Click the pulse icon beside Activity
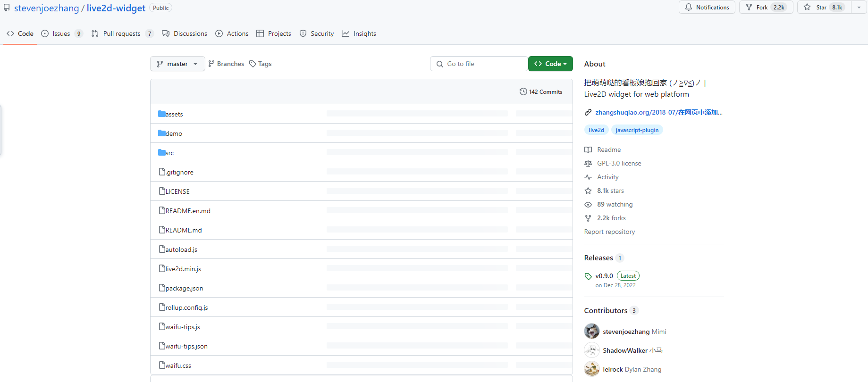Screen dimensions: 868x382 [588, 177]
